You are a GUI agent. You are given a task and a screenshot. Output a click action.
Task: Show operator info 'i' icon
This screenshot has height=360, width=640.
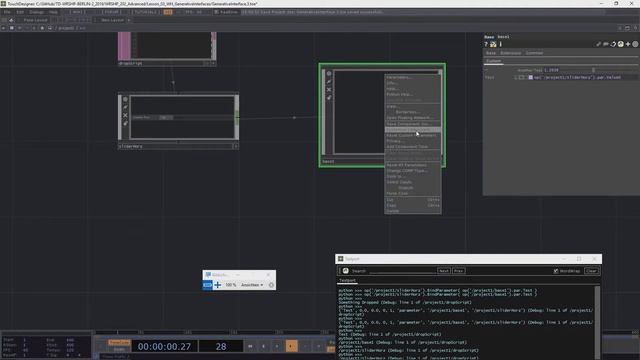pos(500,44)
